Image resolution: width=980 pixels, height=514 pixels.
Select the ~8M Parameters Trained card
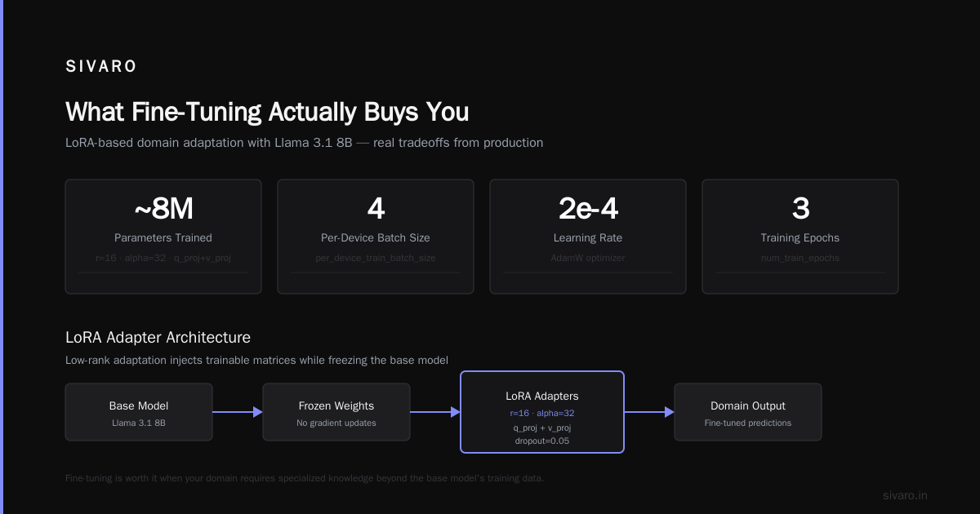[163, 237]
